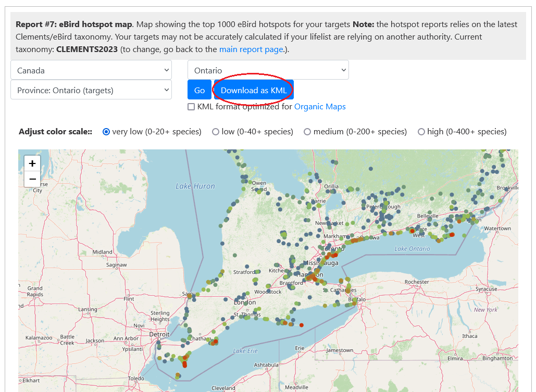This screenshot has height=392, width=536.
Task: Open the Canada country dropdown
Action: coord(91,70)
